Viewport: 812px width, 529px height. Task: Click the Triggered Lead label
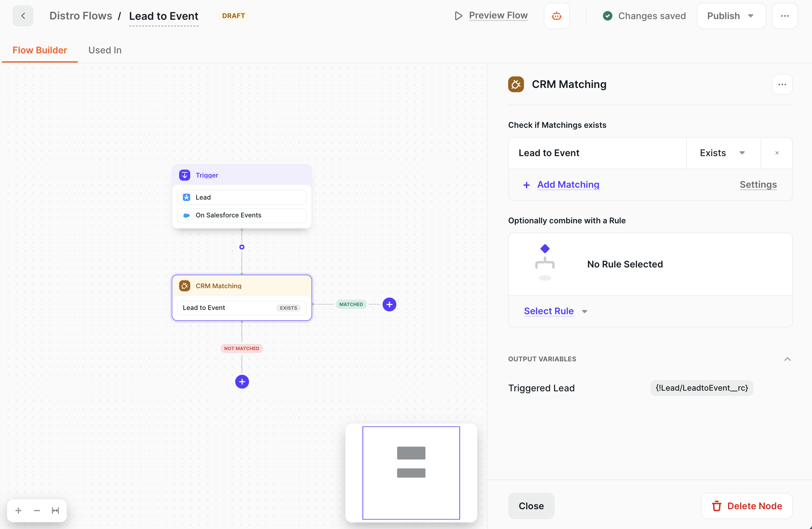tap(541, 388)
